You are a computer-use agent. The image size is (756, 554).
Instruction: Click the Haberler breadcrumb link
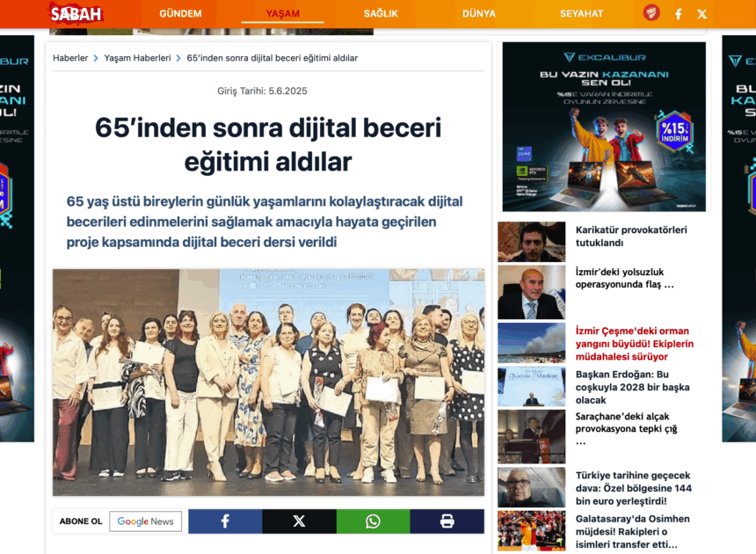pyautogui.click(x=70, y=58)
